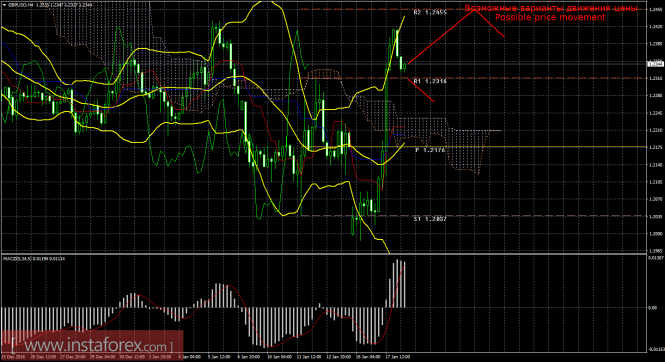Viewport: 665px width, 362px height.
Task: Select the 5 Jan 12:00 date marker
Action: 219,357
